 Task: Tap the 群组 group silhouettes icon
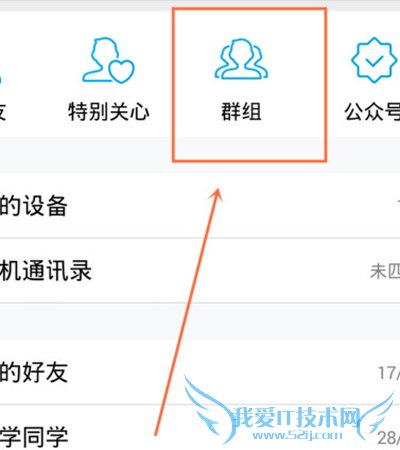[241, 59]
